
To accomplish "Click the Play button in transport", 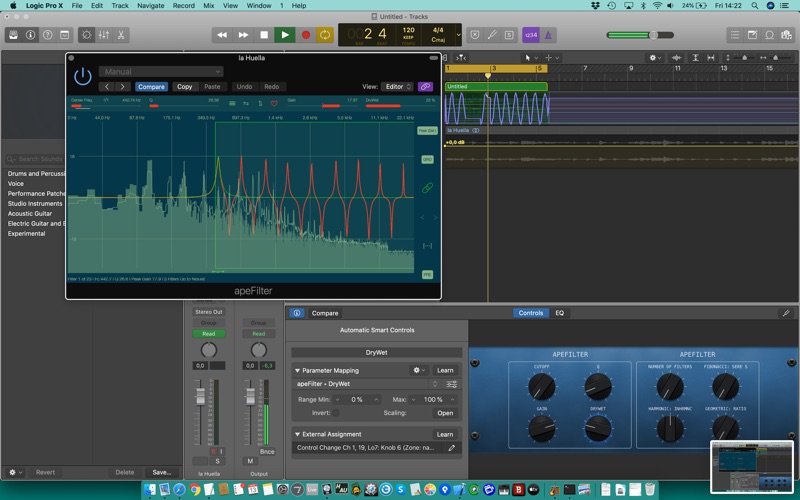I will 285,35.
